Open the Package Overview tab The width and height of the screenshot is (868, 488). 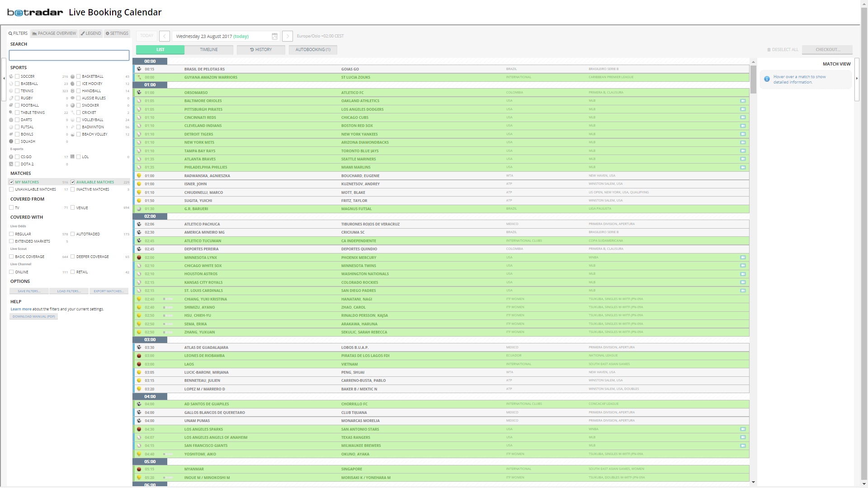[x=54, y=33]
